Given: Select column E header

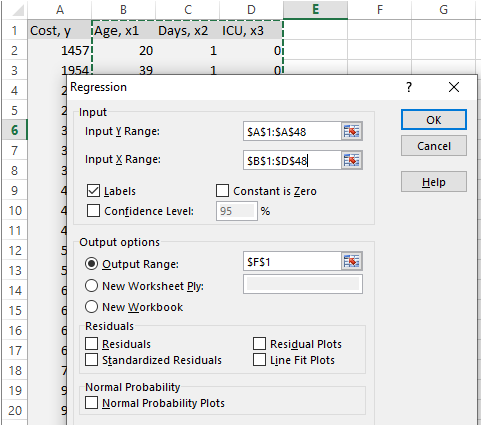Looking at the screenshot, I should [315, 10].
